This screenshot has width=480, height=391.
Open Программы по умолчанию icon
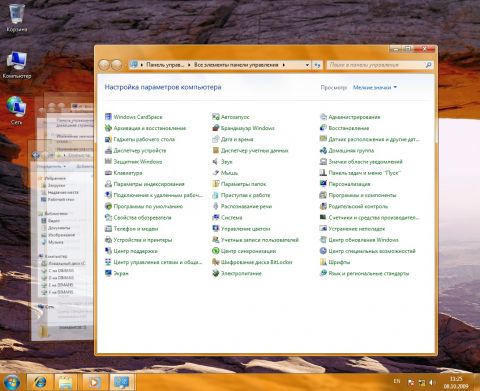pyautogui.click(x=108, y=206)
